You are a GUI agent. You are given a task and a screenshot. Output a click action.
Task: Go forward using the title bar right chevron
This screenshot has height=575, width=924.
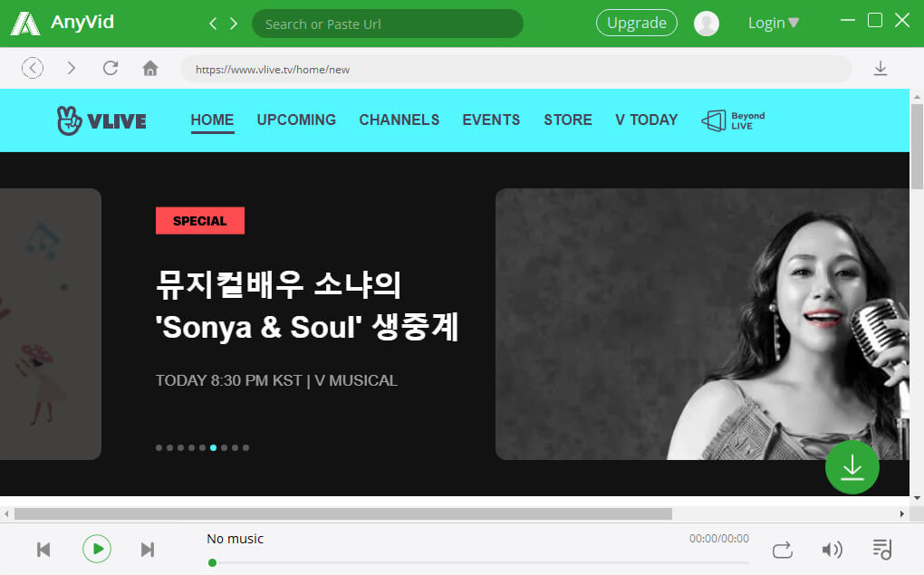click(234, 24)
